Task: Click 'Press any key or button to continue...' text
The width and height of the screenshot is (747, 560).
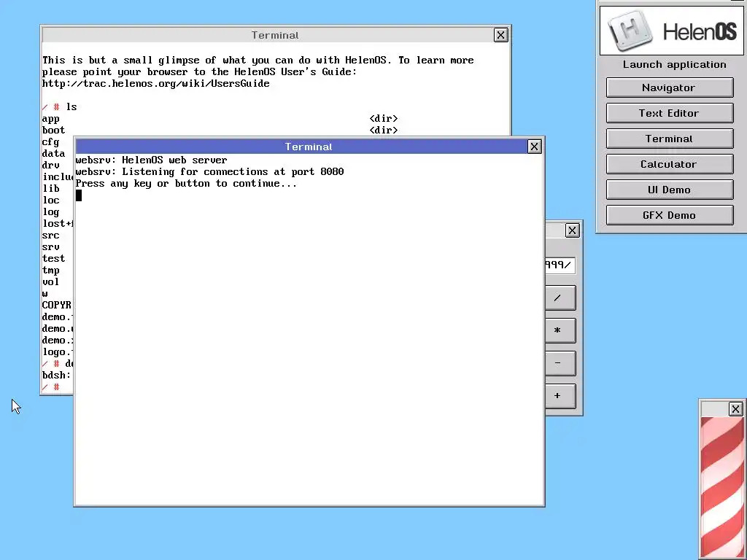Action: [x=186, y=184]
